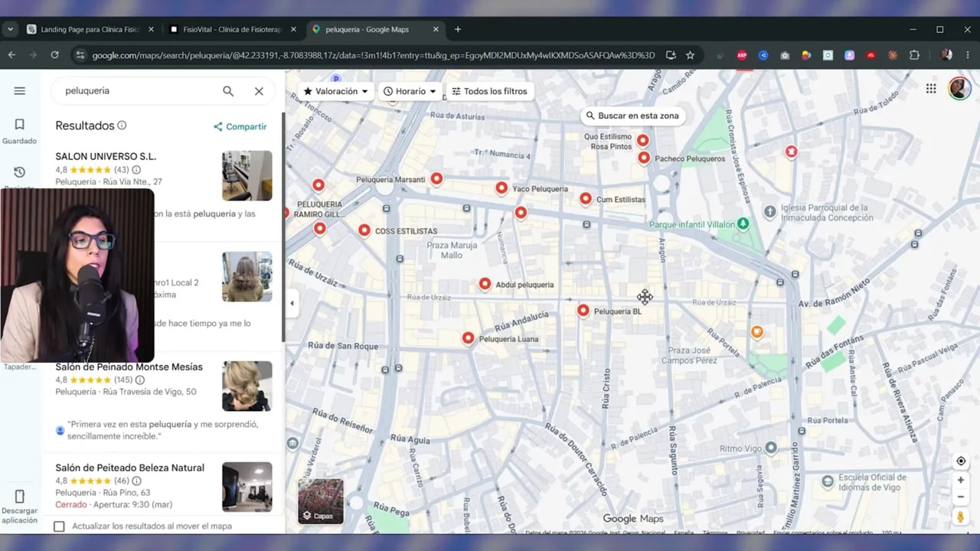
Task: Bookmark this page with star
Action: tap(690, 55)
